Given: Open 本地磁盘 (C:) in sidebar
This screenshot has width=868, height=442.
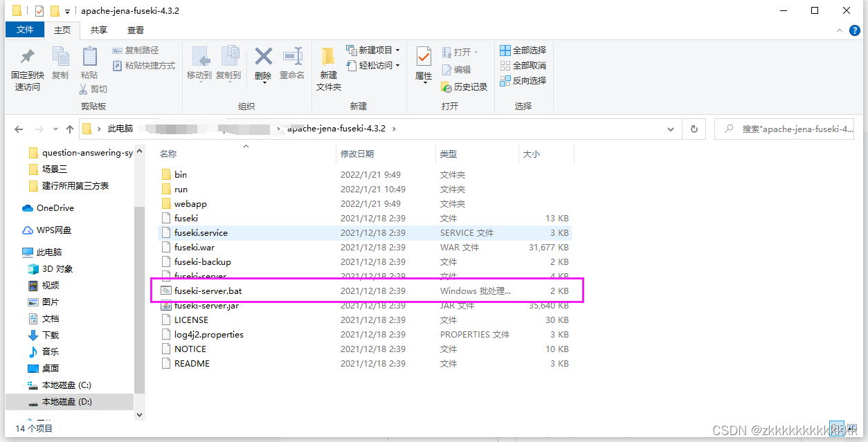Looking at the screenshot, I should [x=66, y=385].
